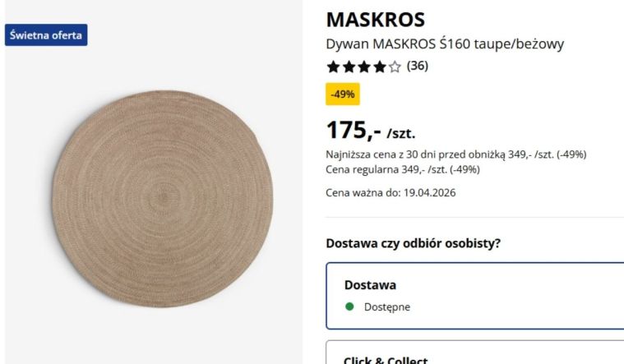
Task: Click the Najniższa cena z 30 dni line
Action: click(456, 154)
